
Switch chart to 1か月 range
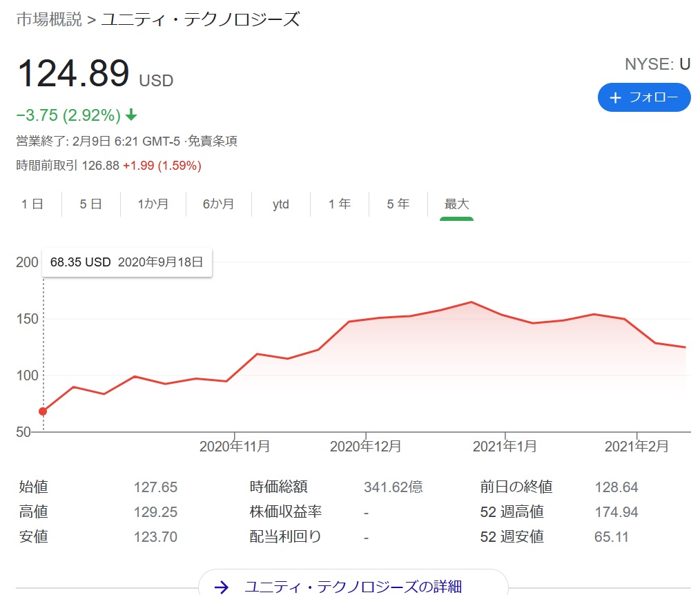click(153, 204)
